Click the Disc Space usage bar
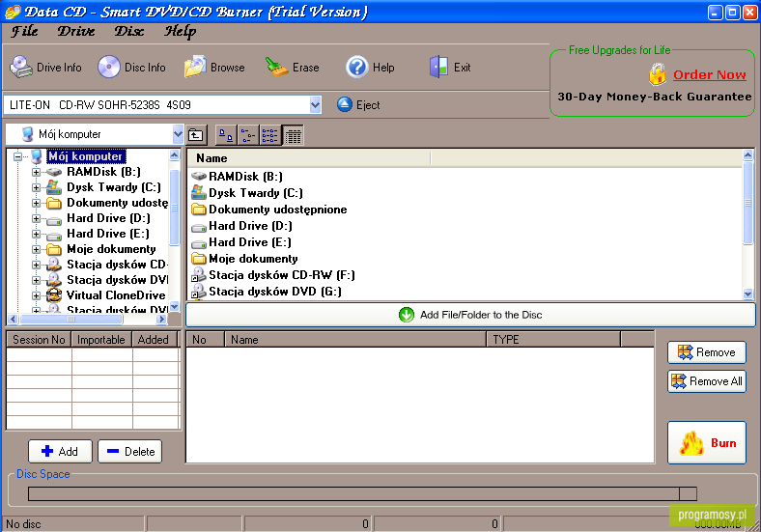The height and width of the screenshot is (532, 761). (x=362, y=493)
